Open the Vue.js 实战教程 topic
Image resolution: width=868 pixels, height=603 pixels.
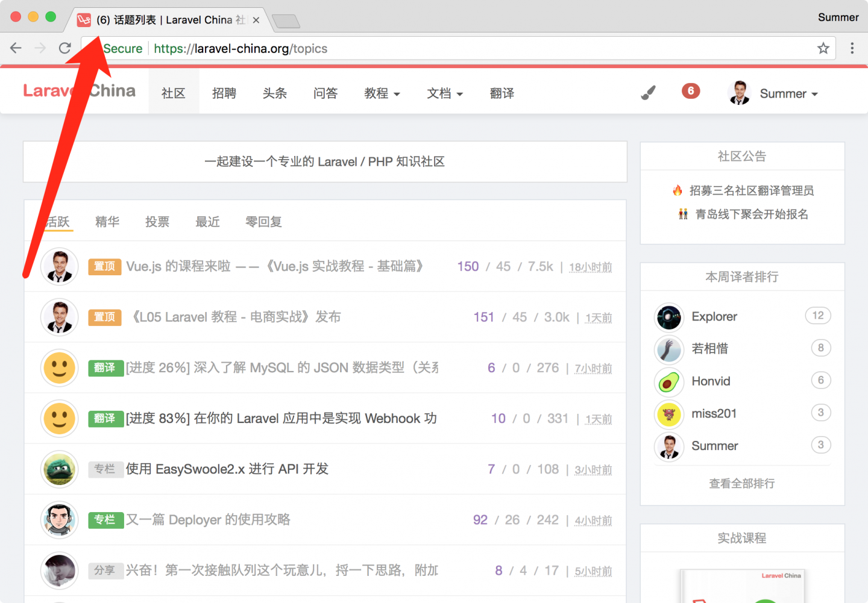tap(275, 266)
